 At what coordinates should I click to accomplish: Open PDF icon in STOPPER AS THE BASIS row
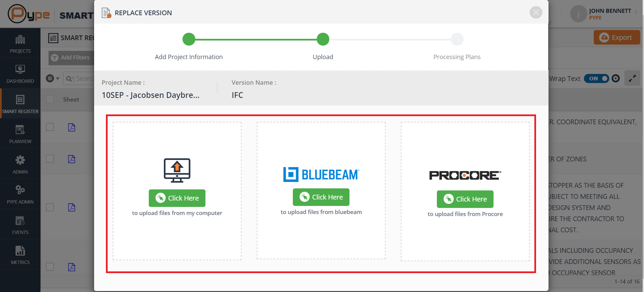point(72,207)
